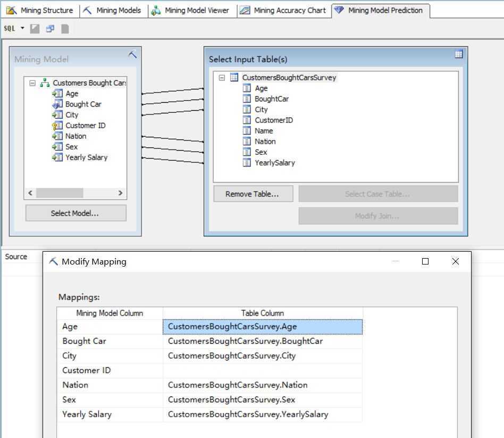Viewport: 504px width, 438px height.
Task: Click the horizontal scrollbar thumb in Mining Model
Action: 60,193
